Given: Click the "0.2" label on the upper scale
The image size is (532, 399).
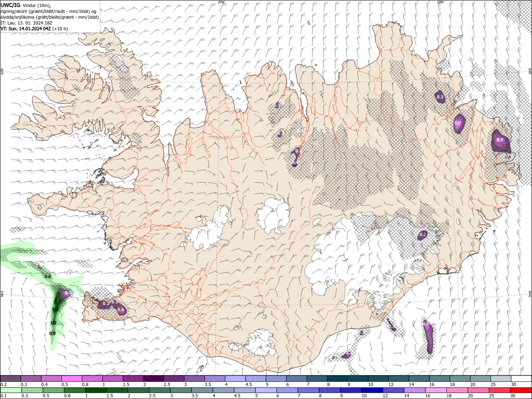Looking at the screenshot, I should (x=3, y=384).
